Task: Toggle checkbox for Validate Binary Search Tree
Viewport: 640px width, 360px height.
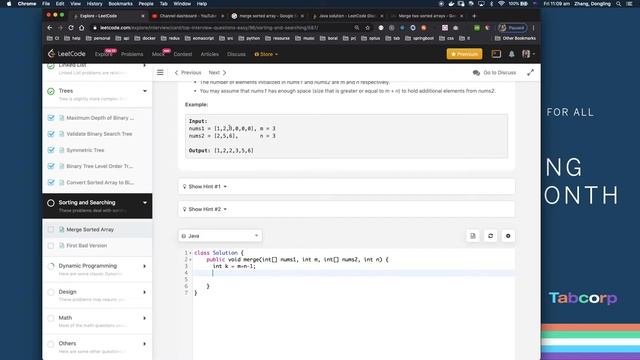Action: 51,134
